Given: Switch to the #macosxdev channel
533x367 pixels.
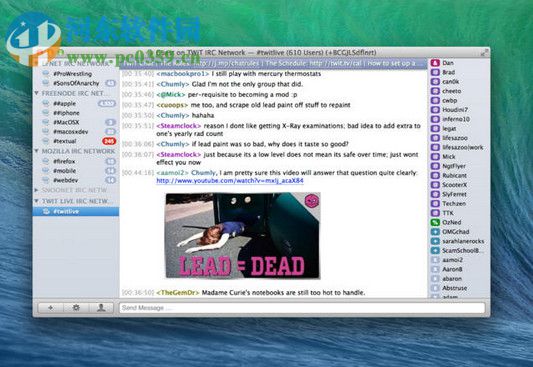Looking at the screenshot, I should point(71,132).
